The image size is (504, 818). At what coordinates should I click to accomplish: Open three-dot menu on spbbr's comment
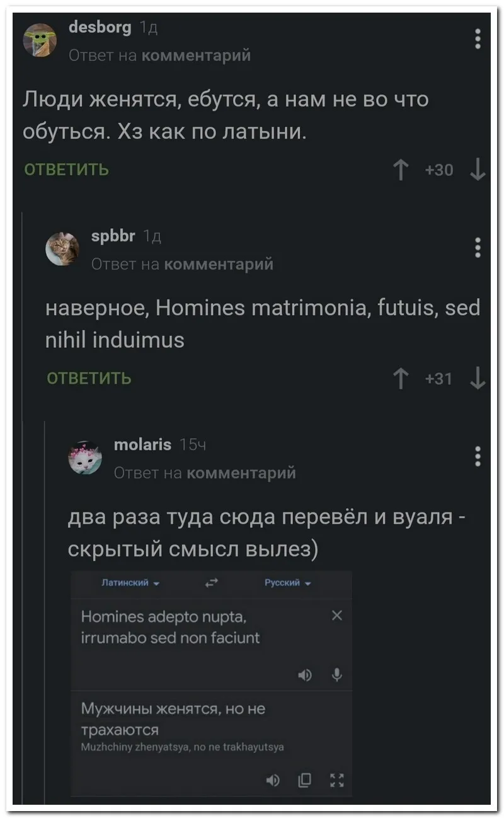[478, 248]
